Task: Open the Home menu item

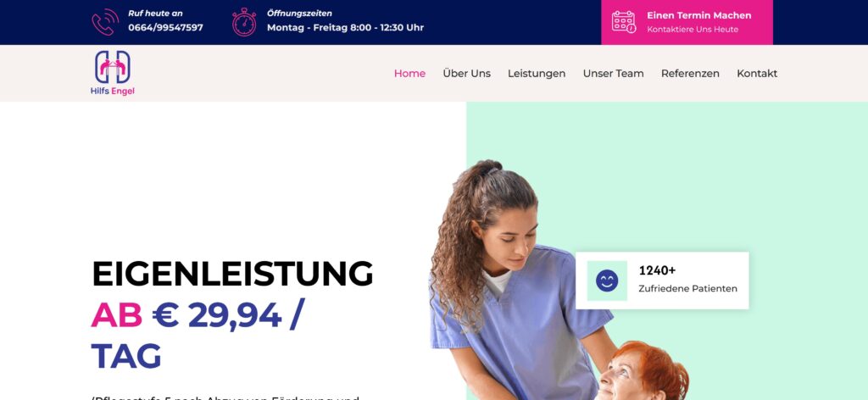Action: point(409,74)
